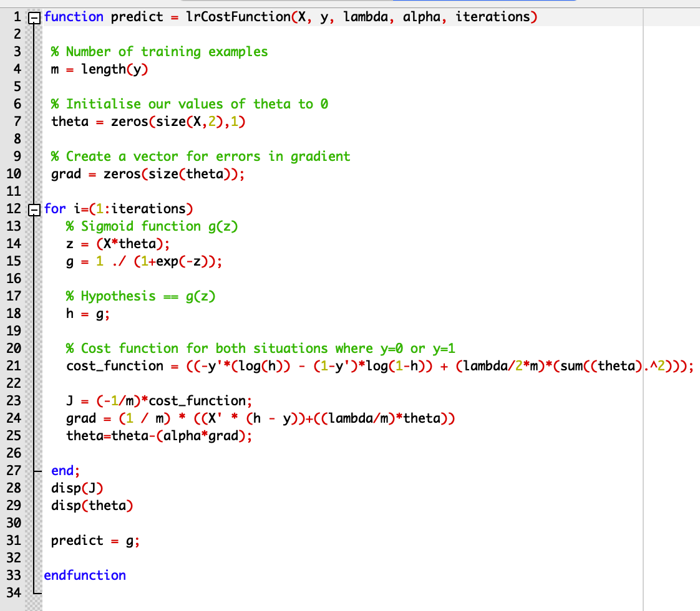Click the 'for' keyword on line 12
700x611 pixels.
[55, 209]
